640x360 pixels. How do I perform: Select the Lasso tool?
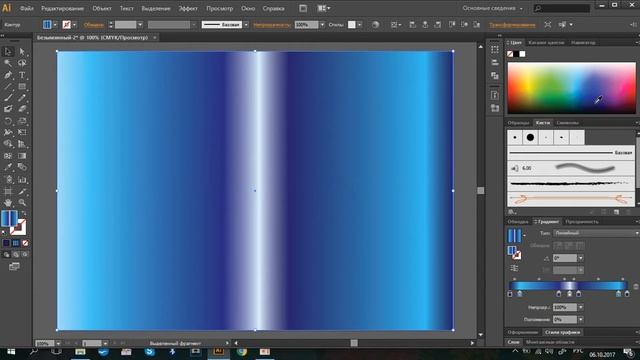click(22, 63)
